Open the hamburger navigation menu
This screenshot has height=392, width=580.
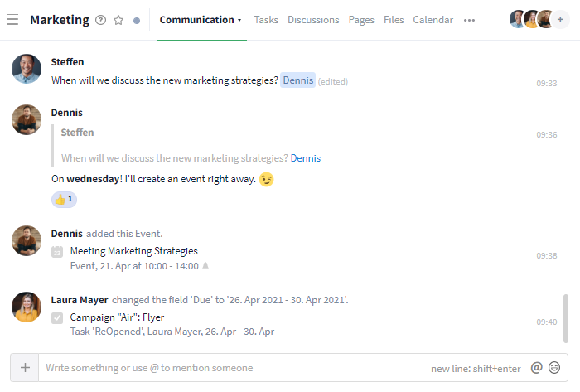[x=12, y=20]
